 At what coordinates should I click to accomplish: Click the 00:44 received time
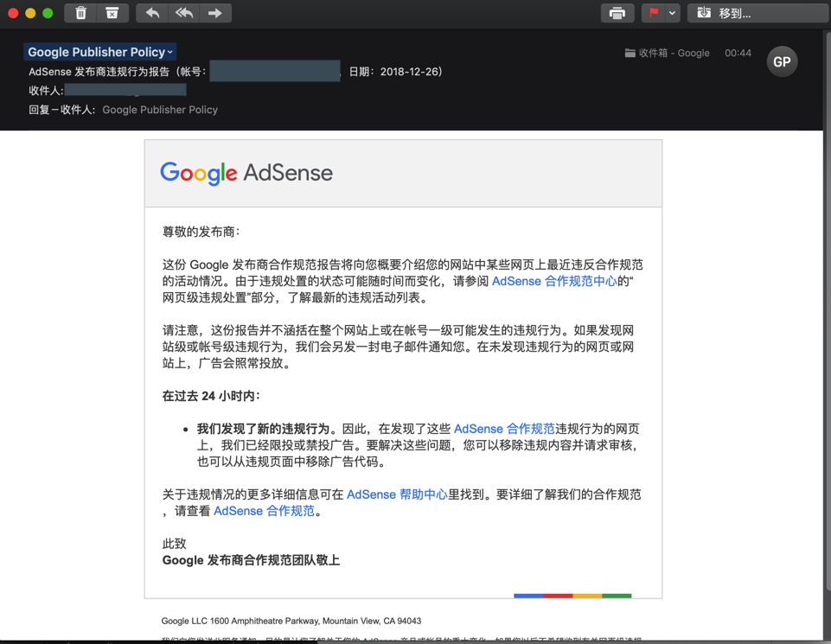[738, 53]
